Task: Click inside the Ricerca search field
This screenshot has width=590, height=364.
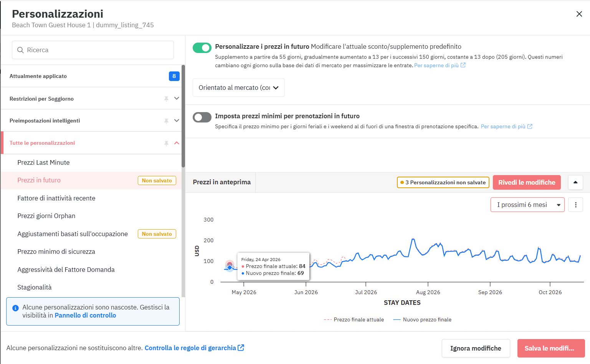Action: pyautogui.click(x=92, y=50)
